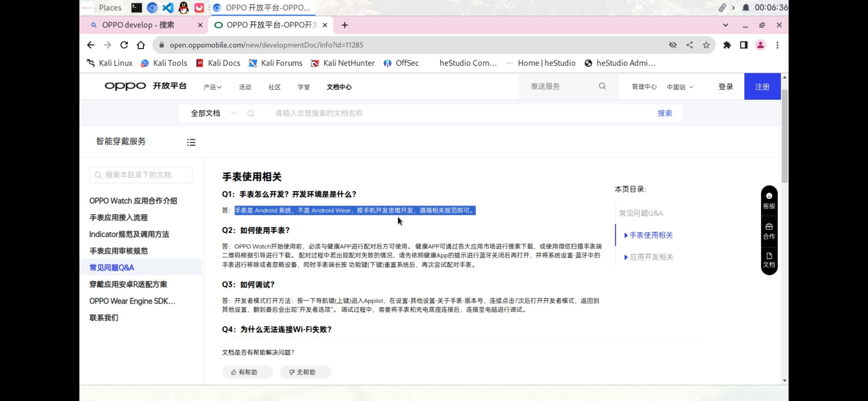Click the 有帮助 thumbs-up button

pyautogui.click(x=247, y=372)
